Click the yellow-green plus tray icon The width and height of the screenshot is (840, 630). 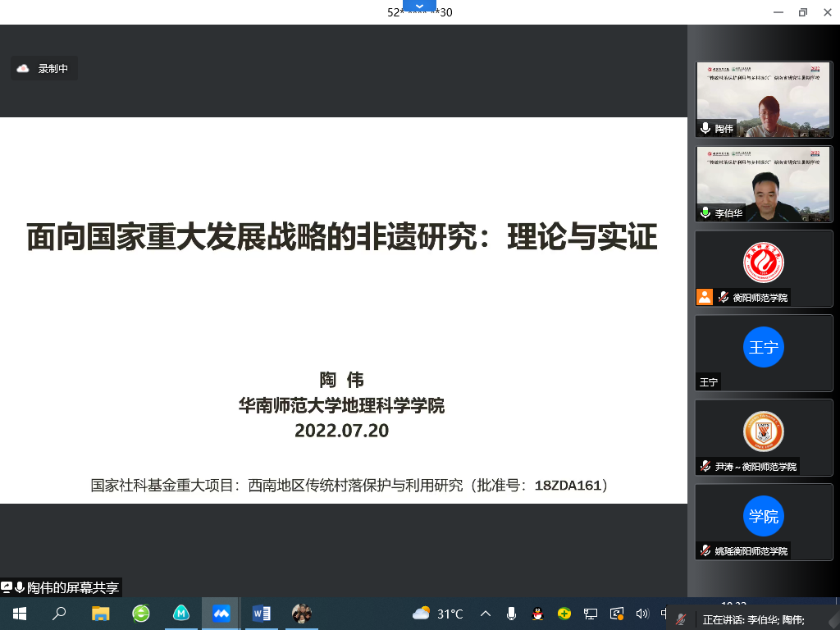point(564,614)
